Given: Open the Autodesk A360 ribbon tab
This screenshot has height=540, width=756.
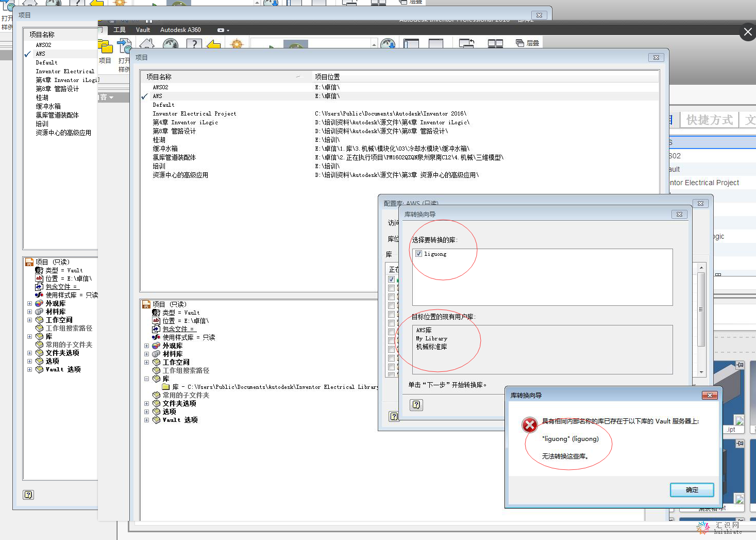Looking at the screenshot, I should pos(180,30).
